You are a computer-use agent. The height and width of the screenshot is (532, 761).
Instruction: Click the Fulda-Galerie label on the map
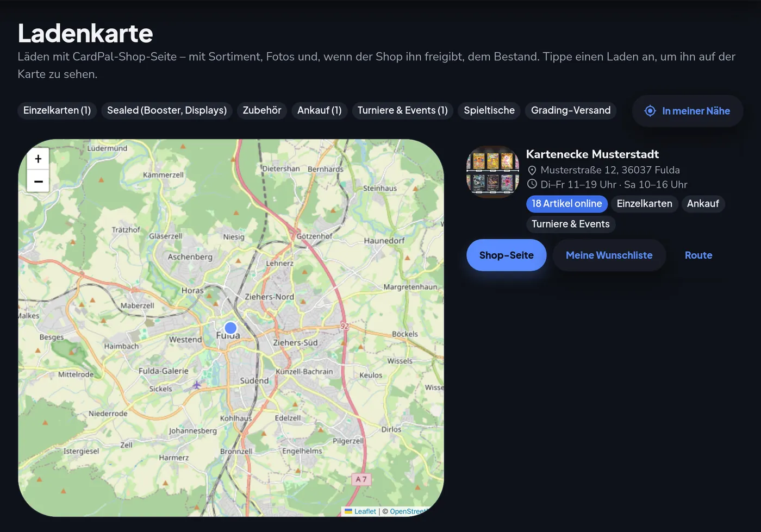tap(164, 371)
